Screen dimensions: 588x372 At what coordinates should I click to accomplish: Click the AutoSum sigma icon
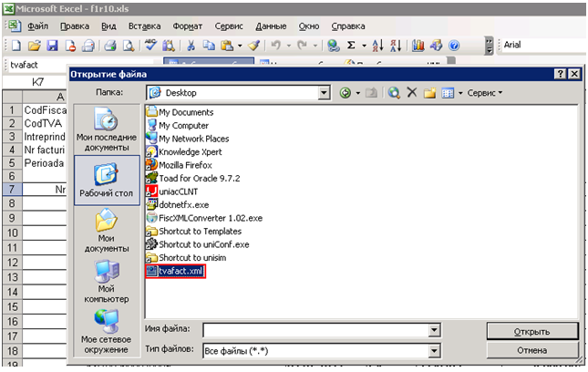pyautogui.click(x=351, y=46)
